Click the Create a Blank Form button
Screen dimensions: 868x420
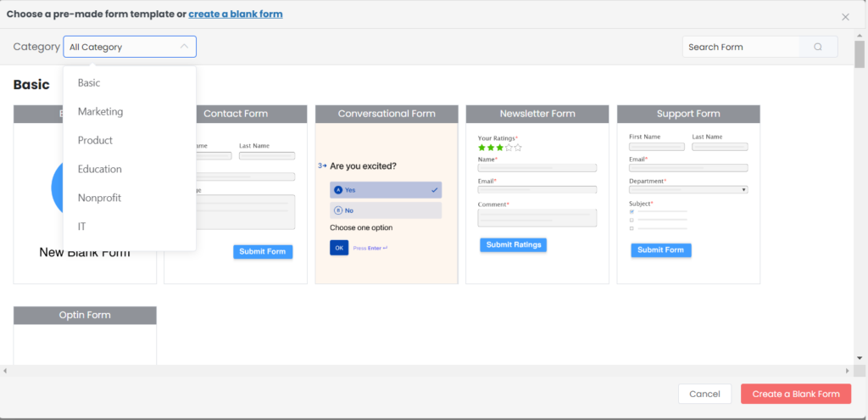(796, 394)
